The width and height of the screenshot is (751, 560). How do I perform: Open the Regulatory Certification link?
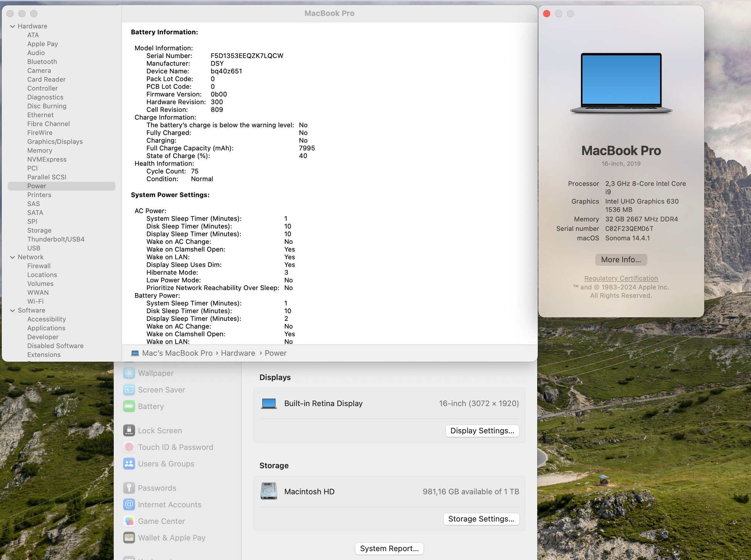coord(621,278)
